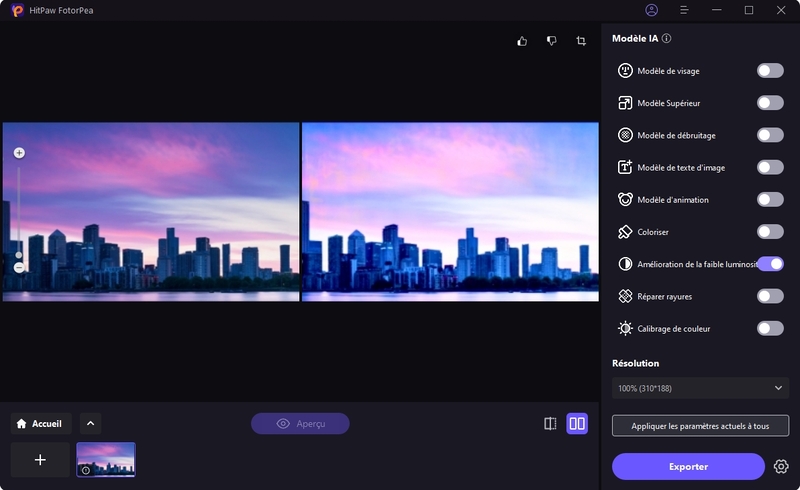This screenshot has width=800, height=490.
Task: Click the thumbs up feedback icon
Action: [522, 41]
